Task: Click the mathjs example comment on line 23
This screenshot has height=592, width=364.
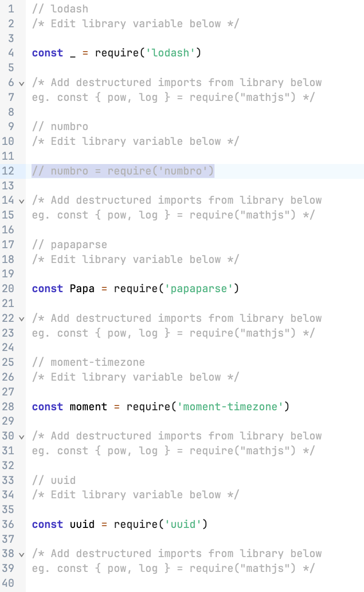Action: (173, 333)
